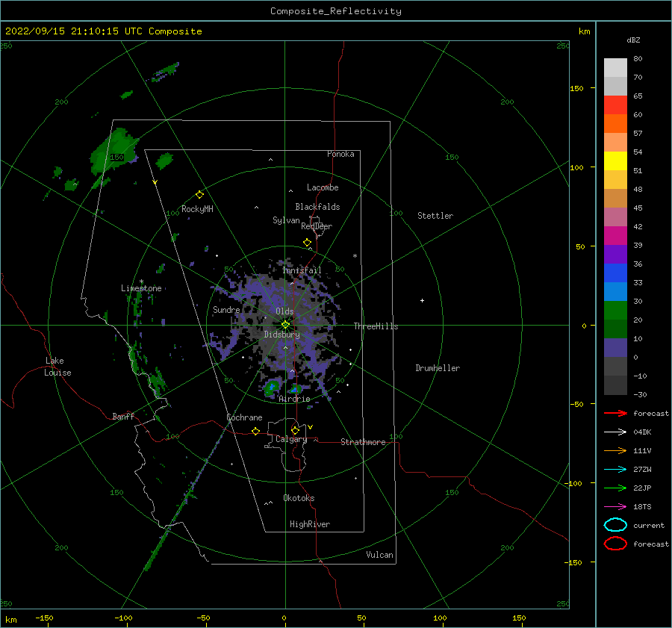Viewport: 672px width, 628px height.
Task: Click the Innisfail town label
Action: 302,270
